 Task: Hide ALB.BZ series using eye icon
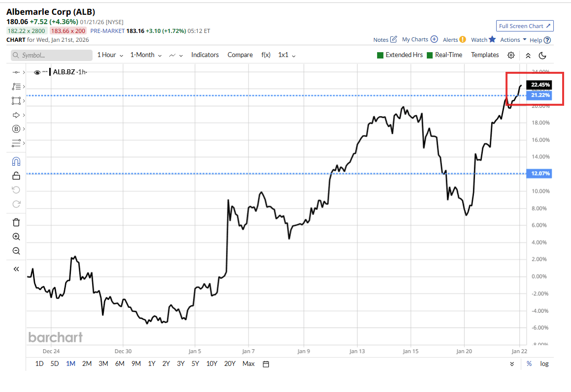[x=37, y=72]
